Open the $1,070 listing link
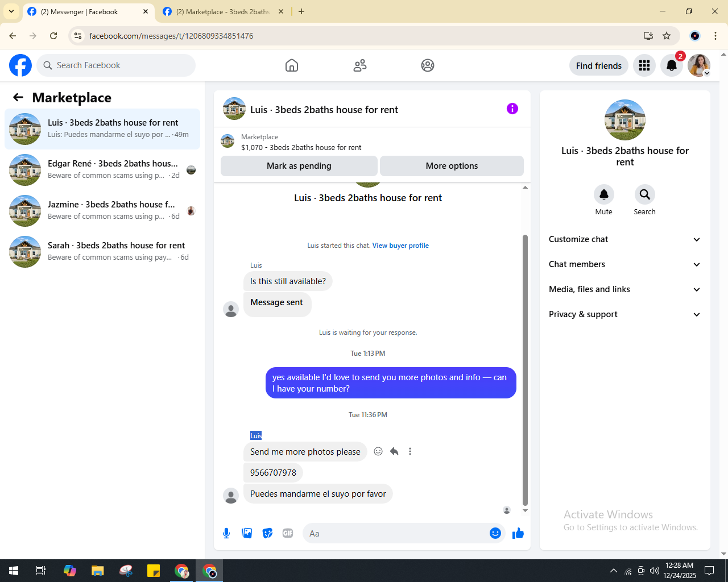Screen dimensions: 728x582 (301, 147)
